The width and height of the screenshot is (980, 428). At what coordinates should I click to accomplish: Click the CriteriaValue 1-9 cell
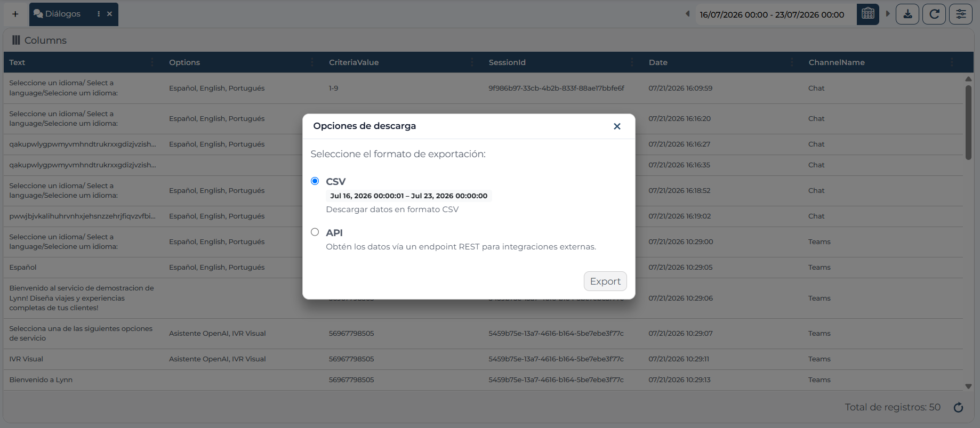click(333, 88)
